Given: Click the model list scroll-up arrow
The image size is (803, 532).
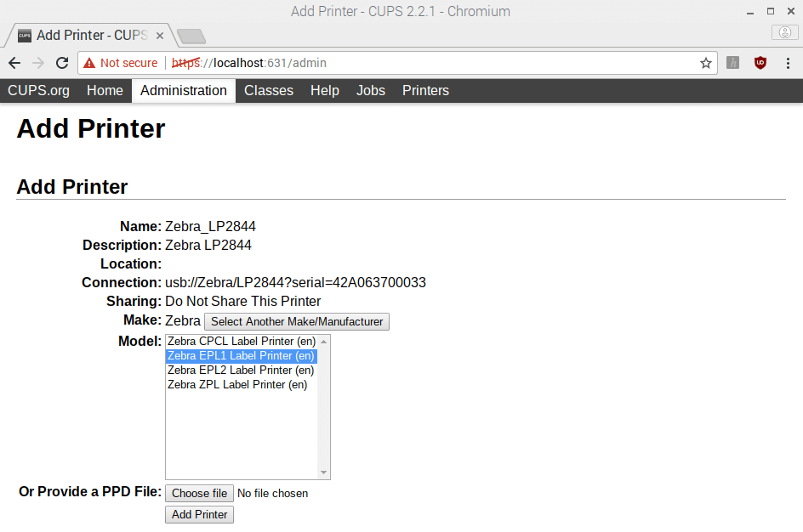Looking at the screenshot, I should (323, 341).
